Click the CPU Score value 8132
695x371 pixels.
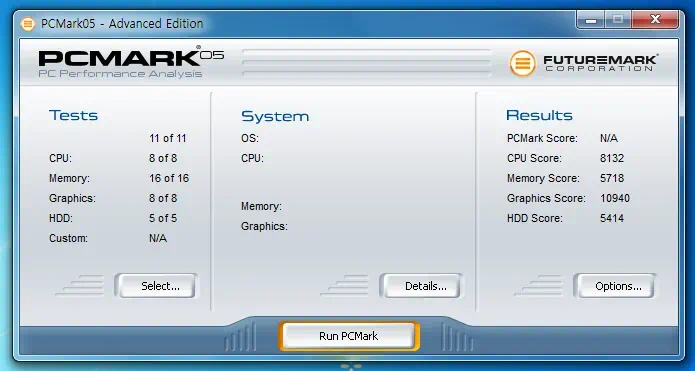click(x=612, y=158)
